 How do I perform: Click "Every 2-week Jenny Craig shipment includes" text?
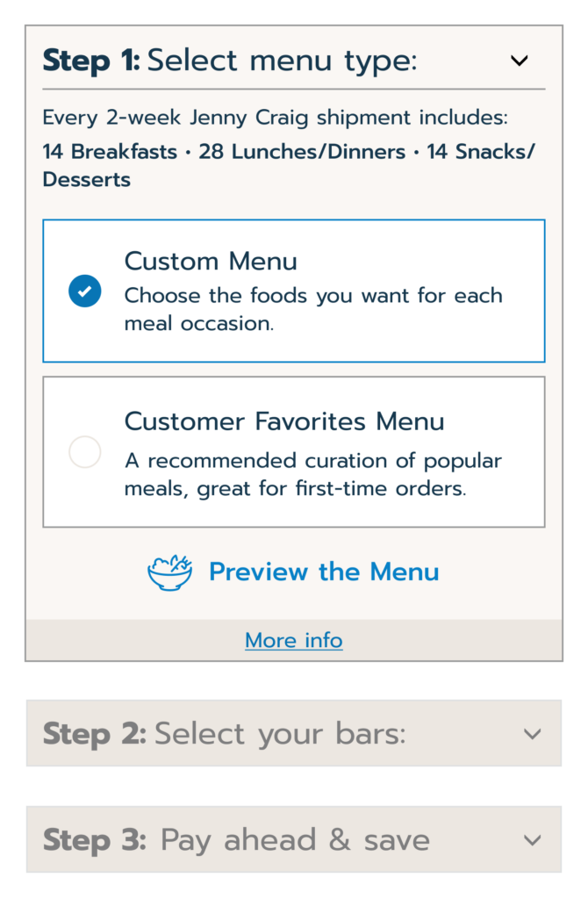275,118
